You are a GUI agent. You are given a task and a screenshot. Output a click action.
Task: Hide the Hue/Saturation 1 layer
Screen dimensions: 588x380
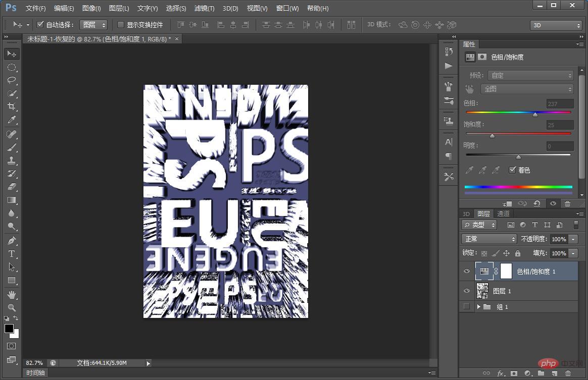[x=467, y=271]
